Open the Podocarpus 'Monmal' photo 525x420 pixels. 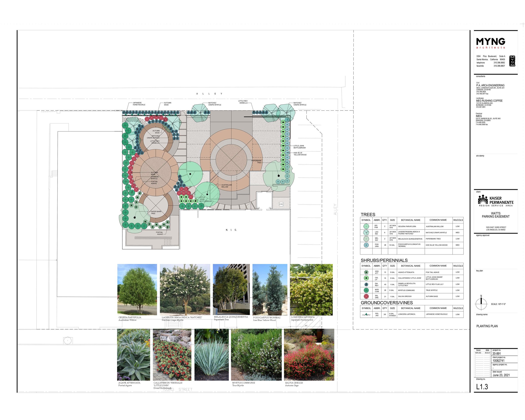(270, 290)
